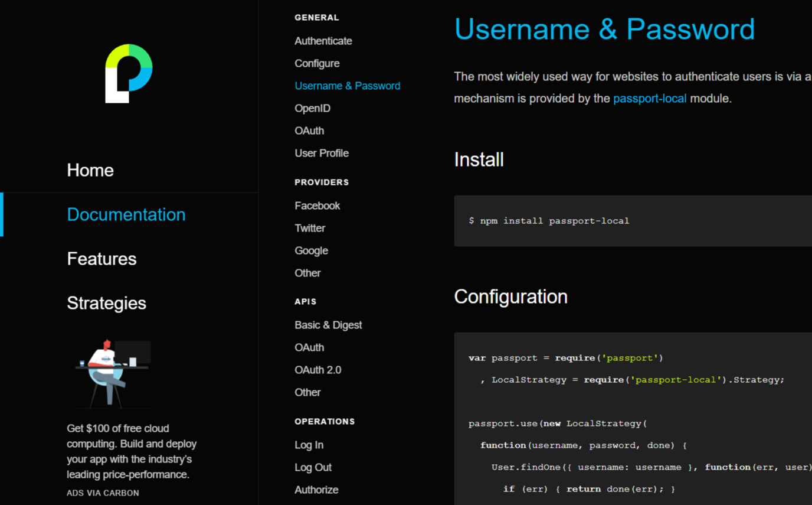
Task: Open the Configure docs page
Action: click(x=317, y=63)
